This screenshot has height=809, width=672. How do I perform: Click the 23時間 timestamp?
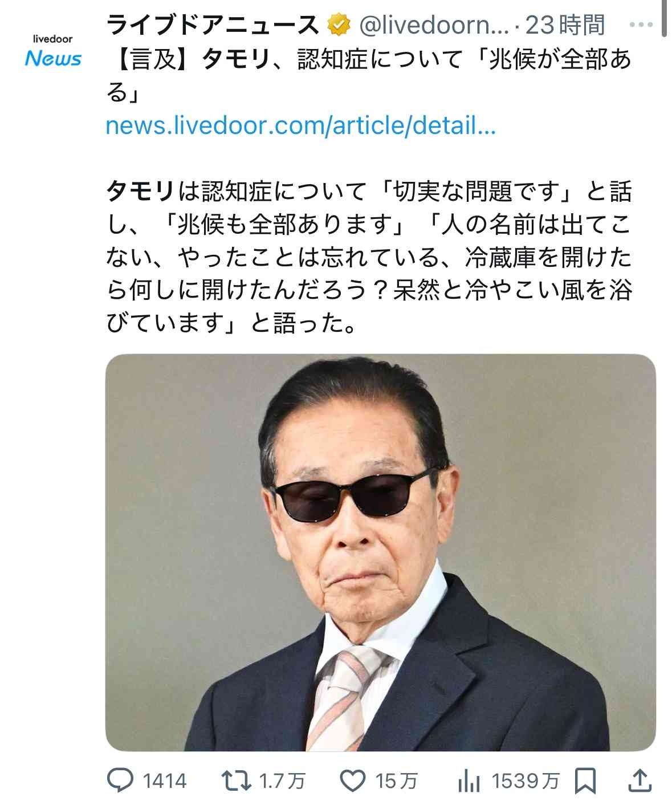(x=565, y=25)
